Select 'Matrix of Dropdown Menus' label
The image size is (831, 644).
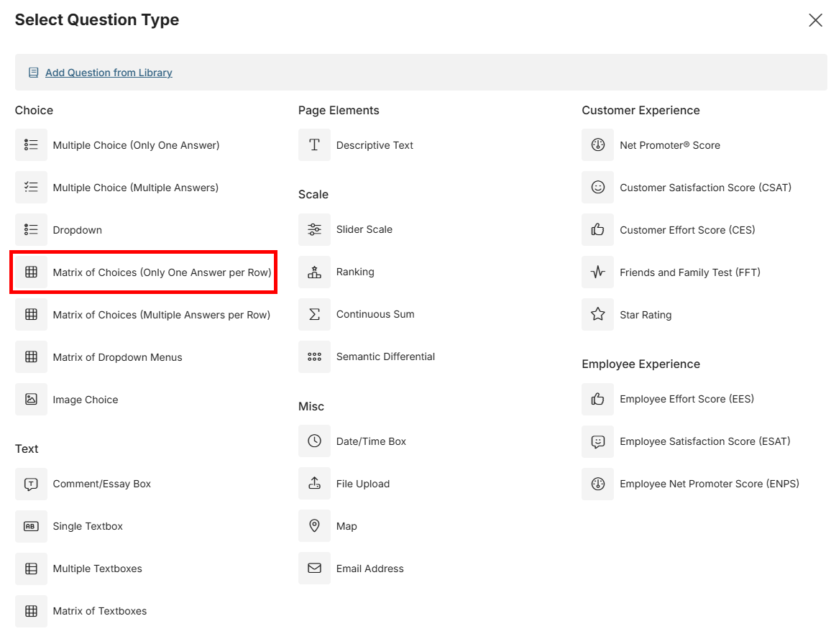coord(118,357)
